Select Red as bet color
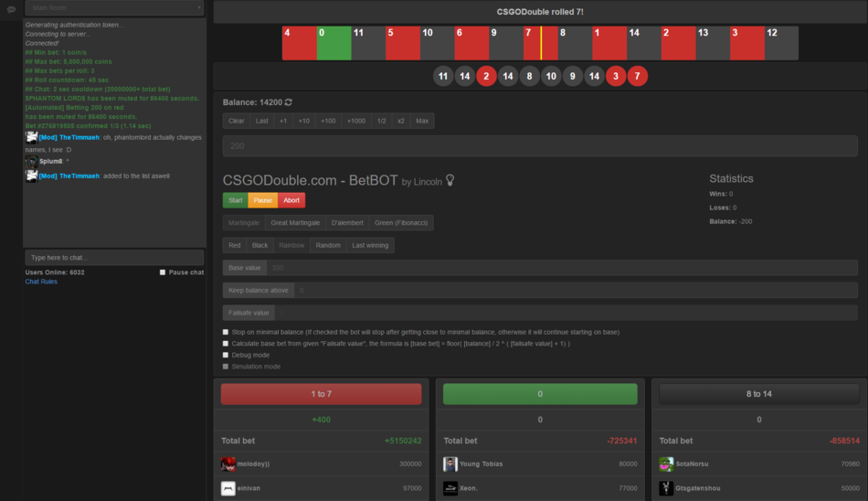This screenshot has height=501, width=868. (x=235, y=245)
